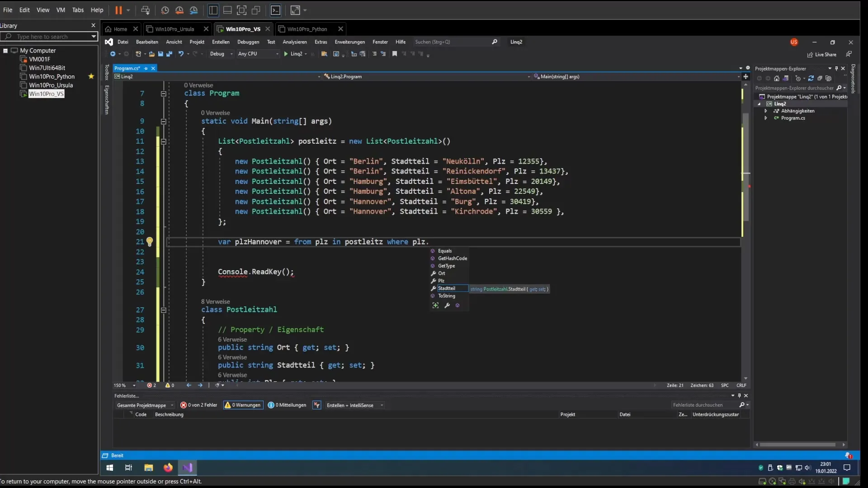Click the search magnifier in Projektmappen-Explorer

point(839,88)
